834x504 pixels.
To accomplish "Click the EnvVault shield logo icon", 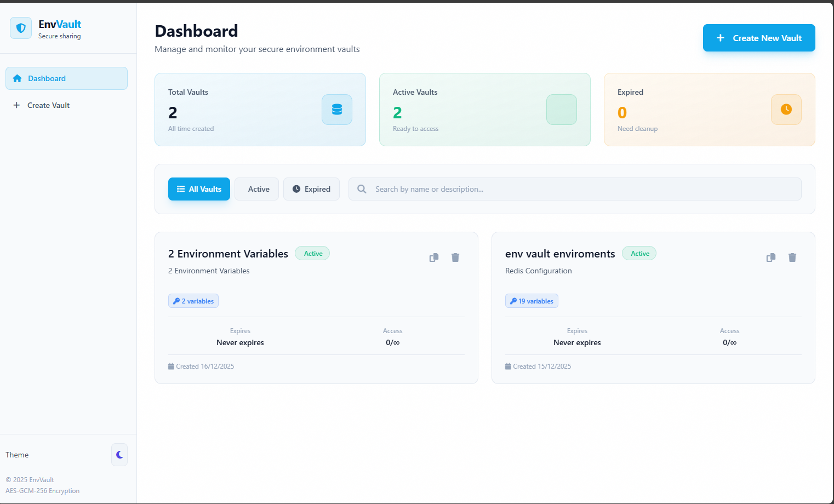I will (x=20, y=27).
